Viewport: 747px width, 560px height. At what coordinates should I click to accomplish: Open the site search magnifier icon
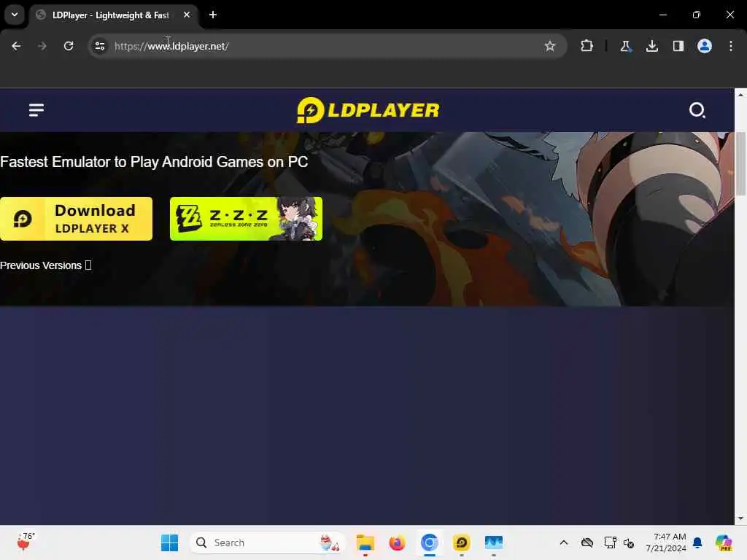point(697,110)
